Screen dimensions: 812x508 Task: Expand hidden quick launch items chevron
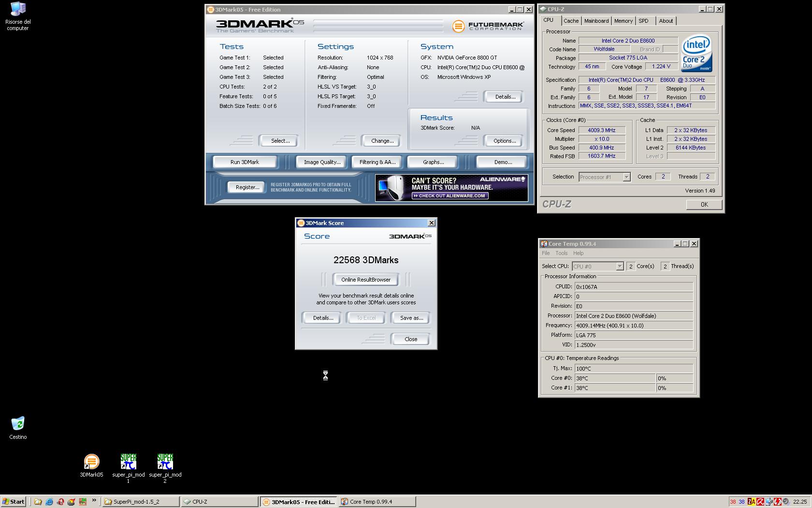94,500
